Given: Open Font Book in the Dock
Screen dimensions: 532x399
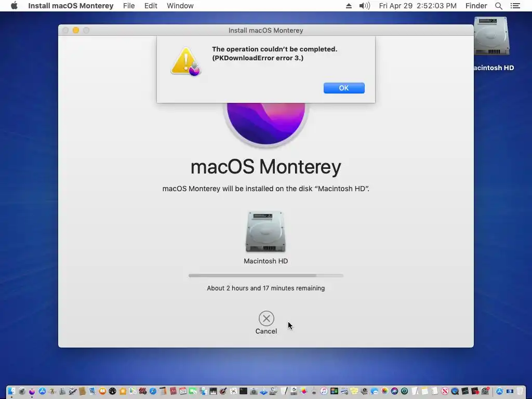Looking at the screenshot, I should pos(62,391).
